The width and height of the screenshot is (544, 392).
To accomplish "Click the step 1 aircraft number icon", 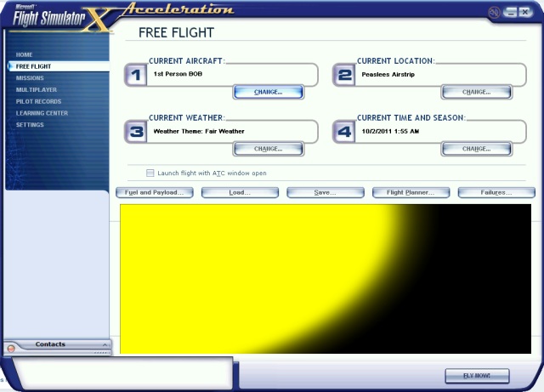I will coord(136,75).
